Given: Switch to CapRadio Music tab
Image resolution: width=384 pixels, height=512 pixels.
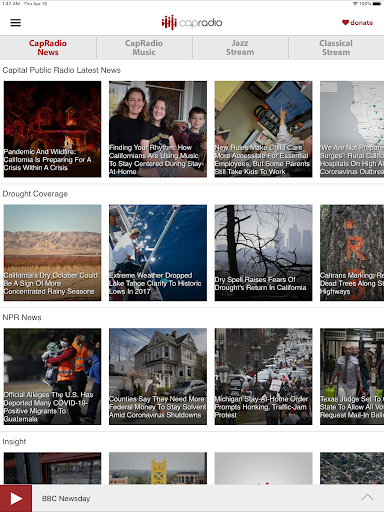Looking at the screenshot, I should click(144, 48).
